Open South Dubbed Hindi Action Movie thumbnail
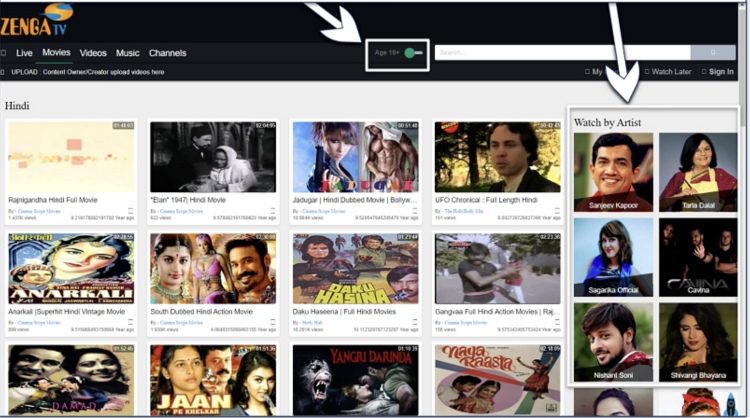 click(x=213, y=268)
